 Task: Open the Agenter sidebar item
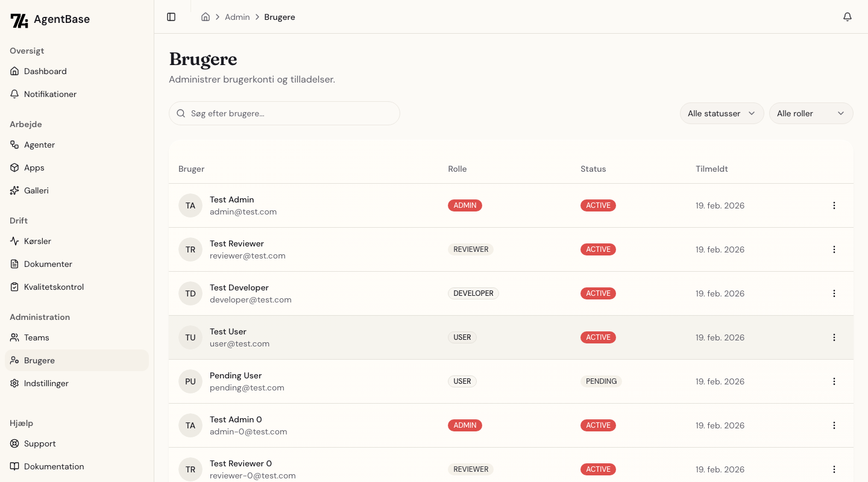tap(39, 145)
